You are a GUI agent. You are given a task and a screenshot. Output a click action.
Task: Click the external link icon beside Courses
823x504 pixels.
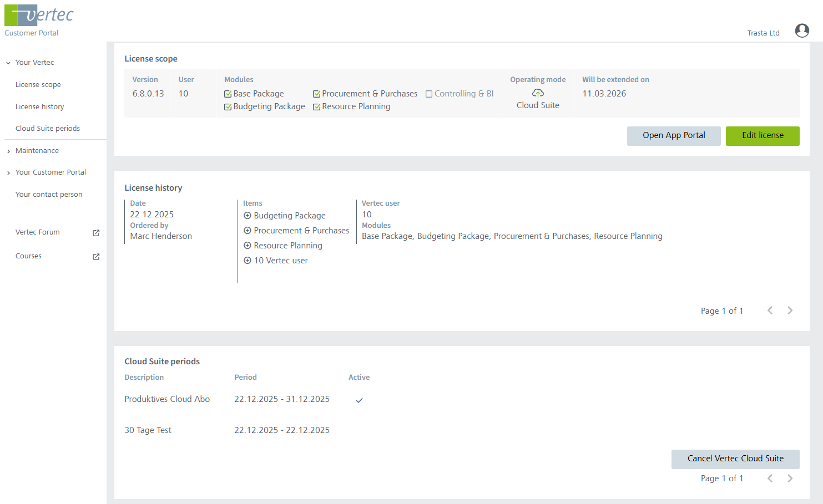[96, 257]
